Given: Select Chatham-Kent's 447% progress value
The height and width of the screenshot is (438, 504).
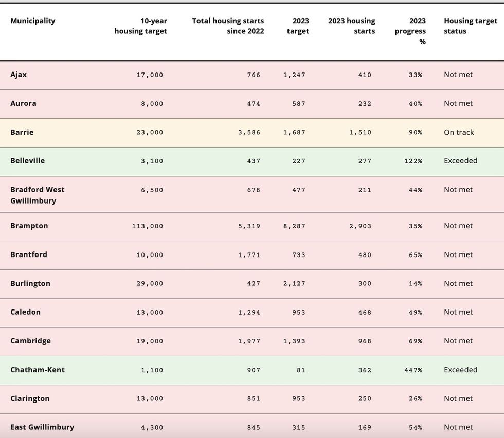Looking at the screenshot, I should (413, 370).
